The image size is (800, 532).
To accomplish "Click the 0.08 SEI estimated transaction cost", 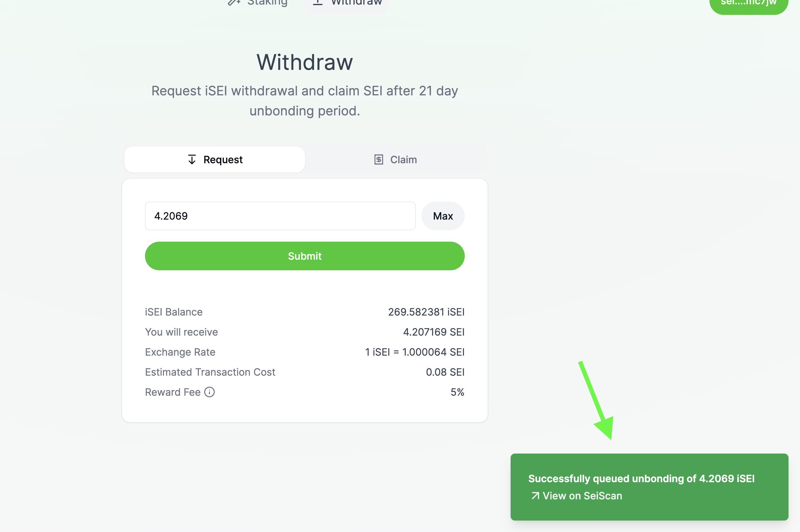I will pyautogui.click(x=445, y=372).
